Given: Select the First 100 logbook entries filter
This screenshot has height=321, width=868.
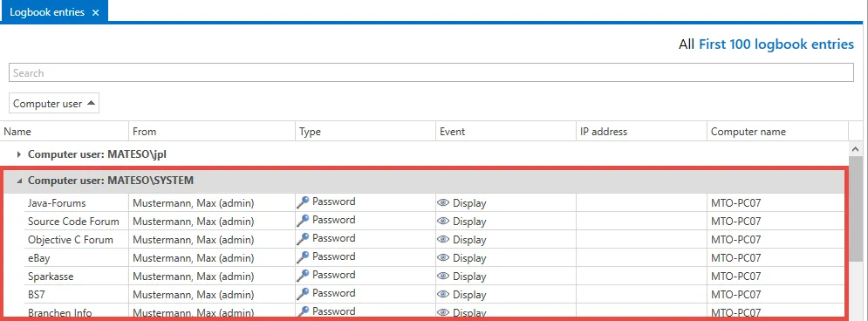Looking at the screenshot, I should (776, 44).
